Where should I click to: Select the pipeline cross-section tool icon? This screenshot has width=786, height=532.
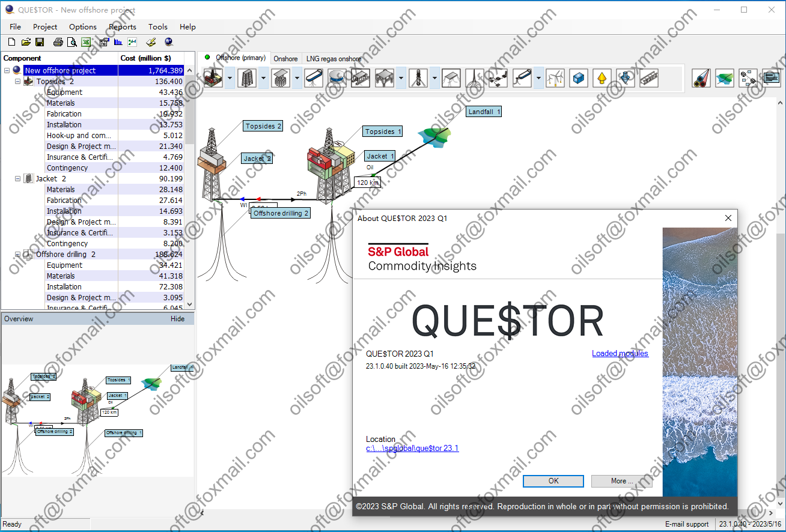(x=701, y=78)
